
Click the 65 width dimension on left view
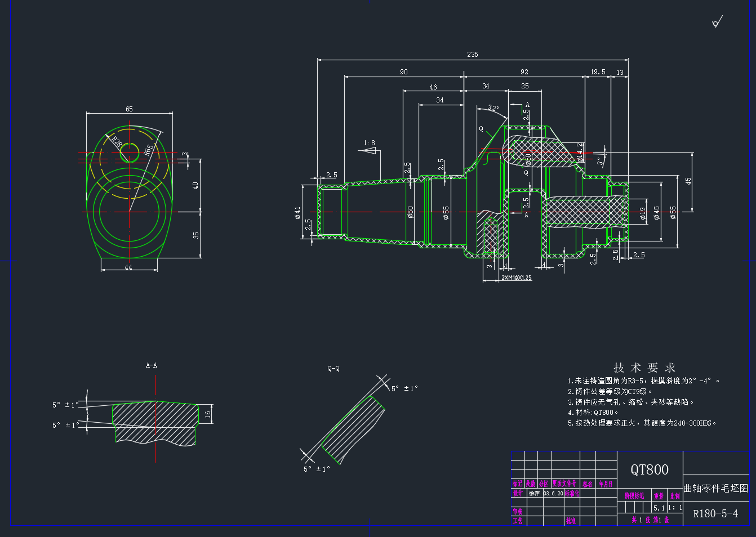pyautogui.click(x=129, y=109)
